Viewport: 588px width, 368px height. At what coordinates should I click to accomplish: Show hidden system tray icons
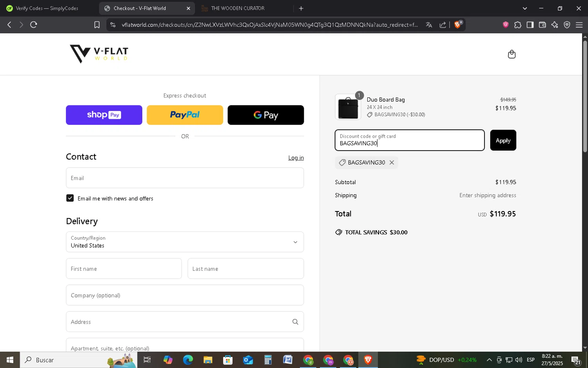489,360
